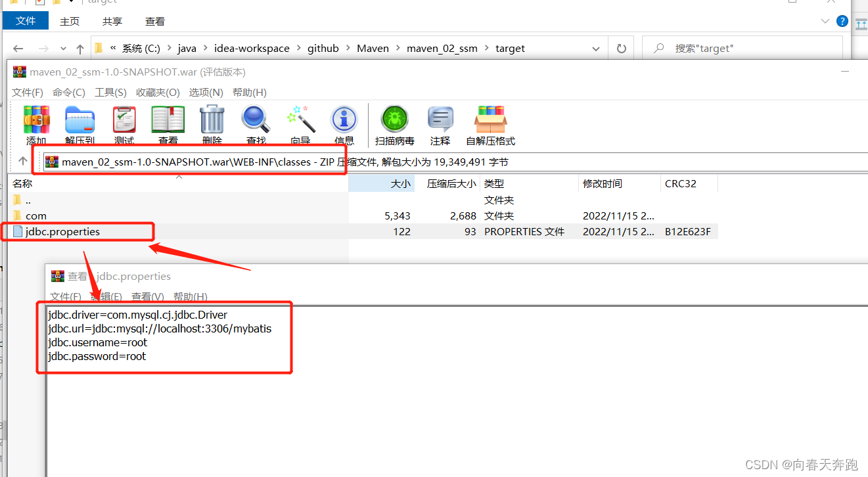This screenshot has height=477, width=868.
Task: Click the WinRAR Add (添加) toolbar icon
Action: pos(36,120)
